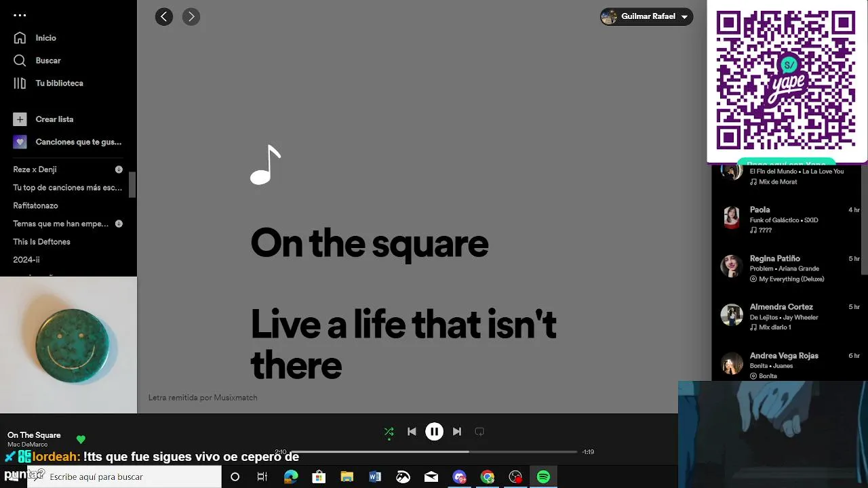The image size is (868, 488).
Task: Click download indicator beside Temas que me han empe...
Action: (x=119, y=224)
